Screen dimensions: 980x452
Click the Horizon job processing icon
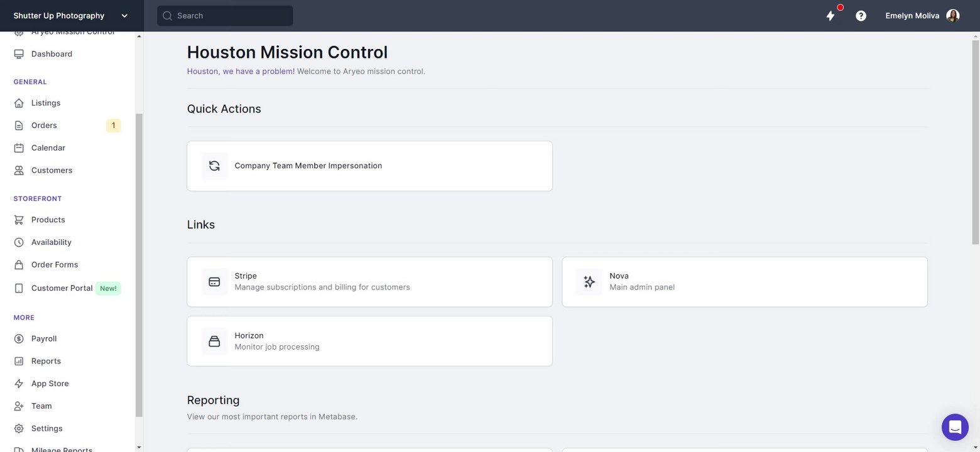pyautogui.click(x=214, y=342)
